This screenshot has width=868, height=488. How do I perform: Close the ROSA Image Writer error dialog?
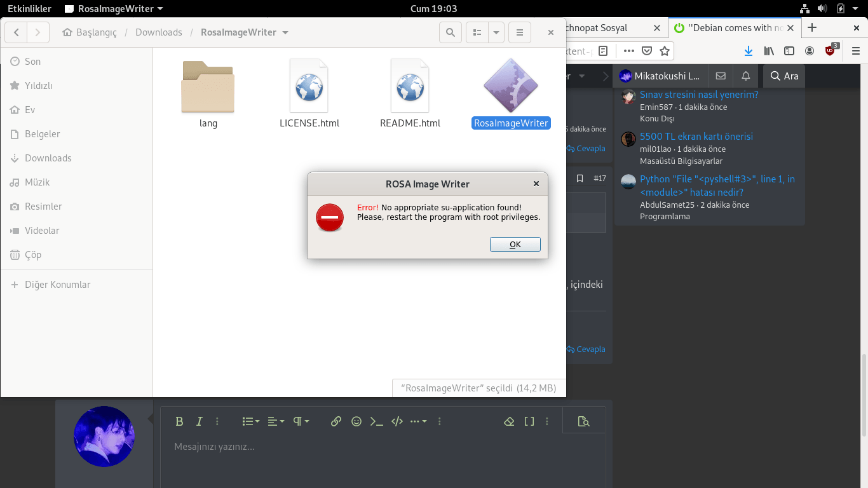(536, 184)
